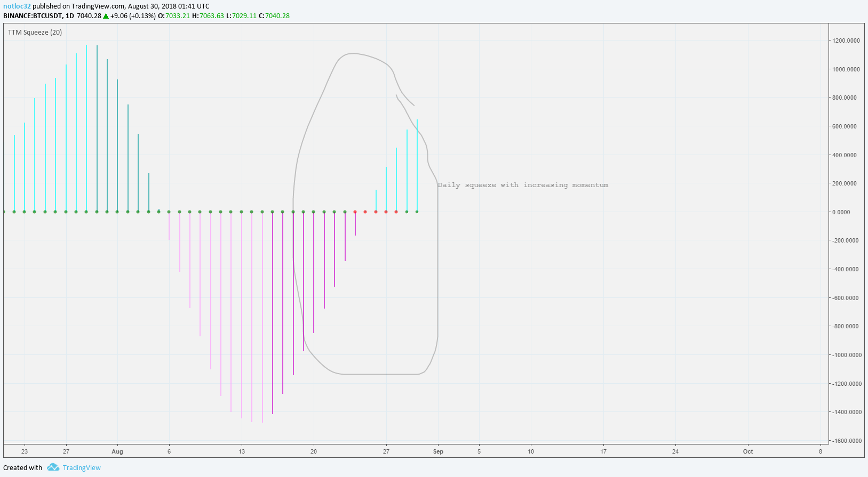The image size is (868, 477).
Task: Click the 10 date label on time axis
Action: point(531,451)
